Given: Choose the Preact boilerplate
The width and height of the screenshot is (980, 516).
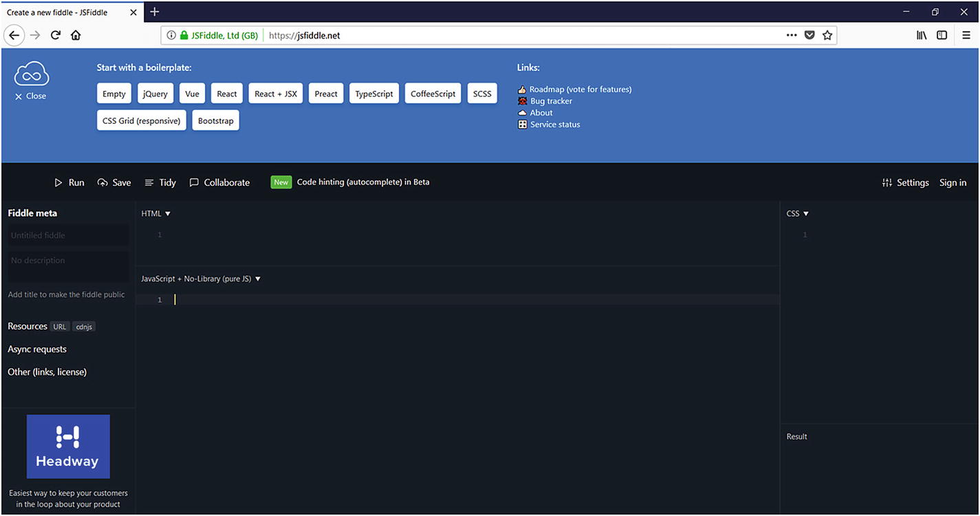Looking at the screenshot, I should pos(326,94).
